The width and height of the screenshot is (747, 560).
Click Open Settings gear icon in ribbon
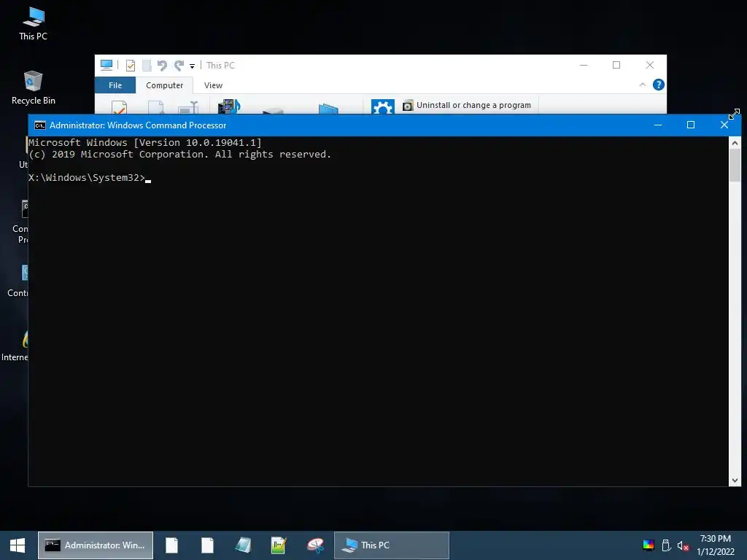(x=382, y=106)
